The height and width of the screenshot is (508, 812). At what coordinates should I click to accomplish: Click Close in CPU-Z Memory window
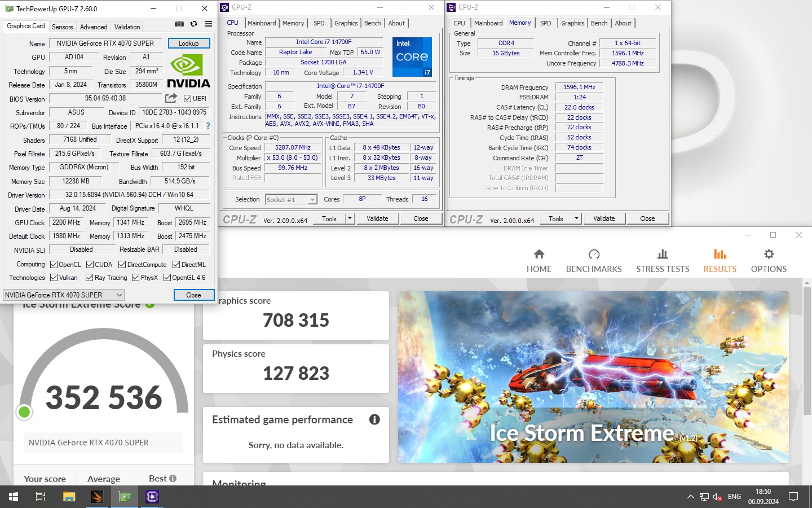647,218
